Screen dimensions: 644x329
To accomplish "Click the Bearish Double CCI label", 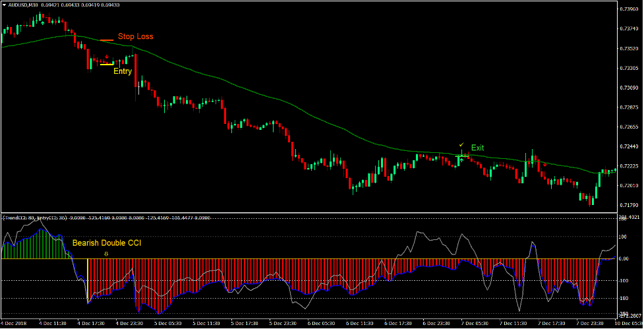I will tap(105, 243).
